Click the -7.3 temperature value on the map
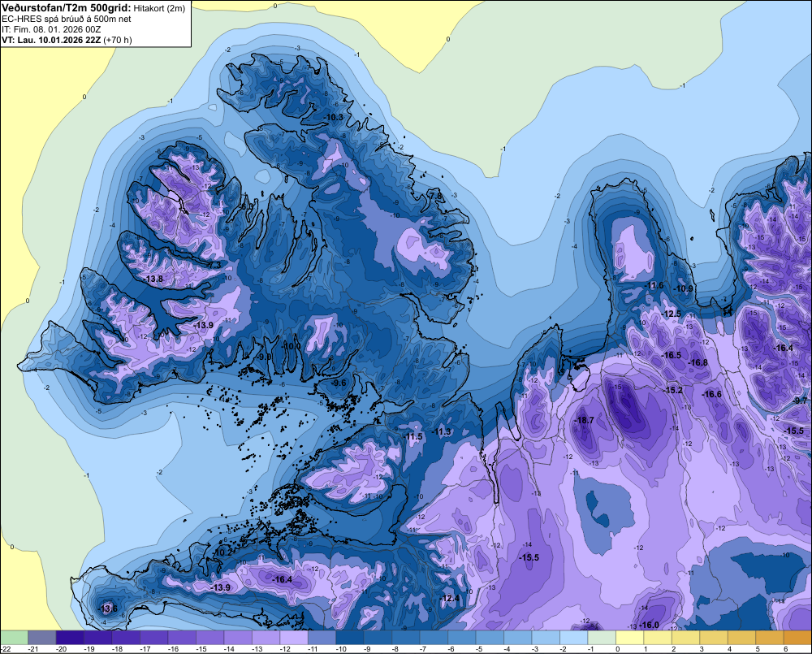Image resolution: width=812 pixels, height=654 pixels. point(213,264)
